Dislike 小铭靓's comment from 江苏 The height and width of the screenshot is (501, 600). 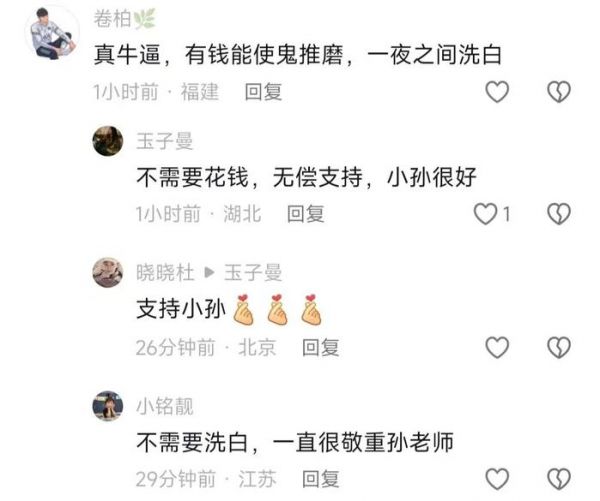click(x=559, y=479)
